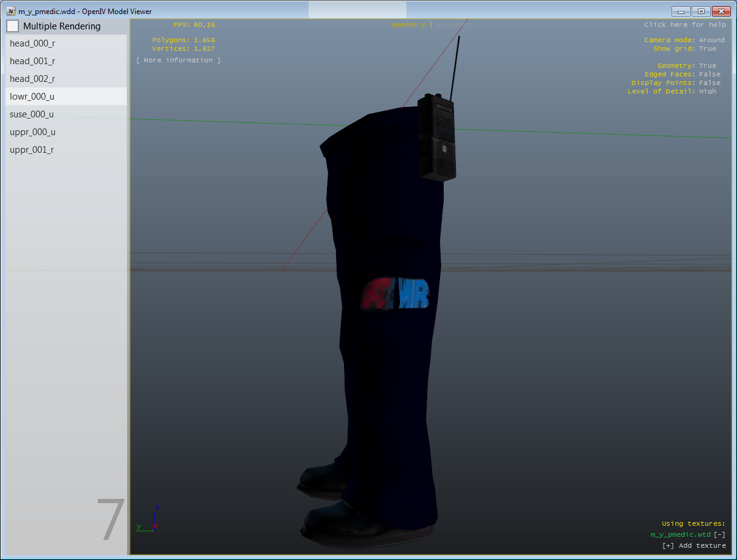Switch to the Geometry tab
737x560 pixels.
[408, 25]
